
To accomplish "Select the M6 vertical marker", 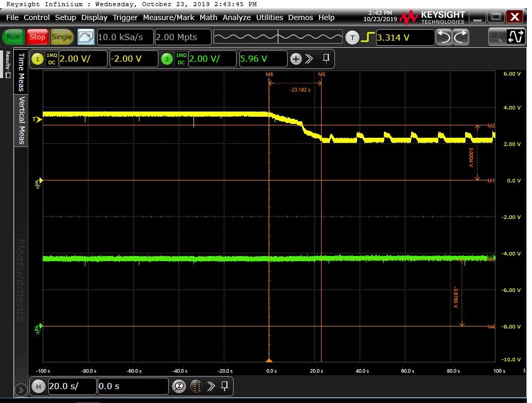I will (x=270, y=74).
